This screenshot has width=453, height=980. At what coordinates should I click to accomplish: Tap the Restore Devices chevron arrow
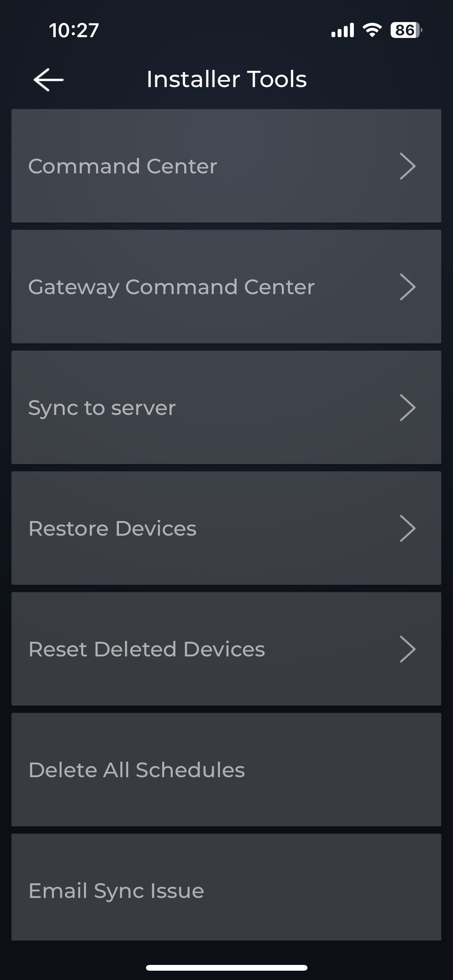407,528
